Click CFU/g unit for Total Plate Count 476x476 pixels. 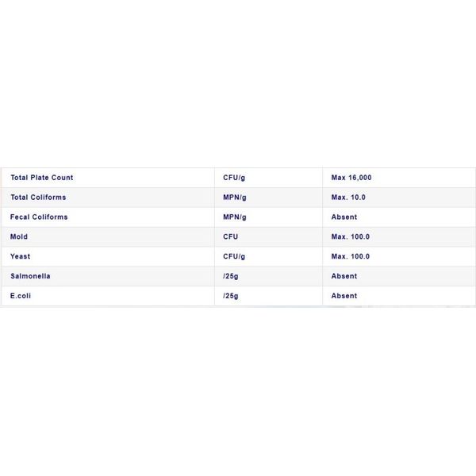tap(234, 178)
